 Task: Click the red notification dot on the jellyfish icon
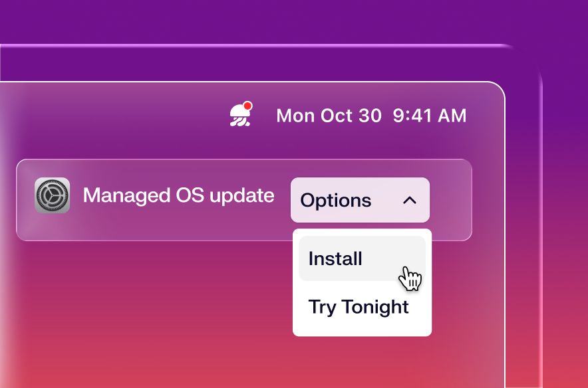point(247,106)
